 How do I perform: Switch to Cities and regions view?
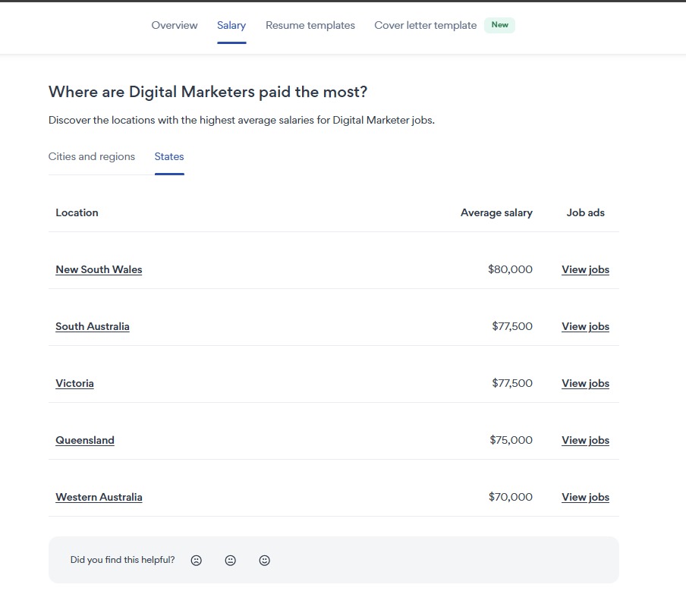(x=91, y=156)
